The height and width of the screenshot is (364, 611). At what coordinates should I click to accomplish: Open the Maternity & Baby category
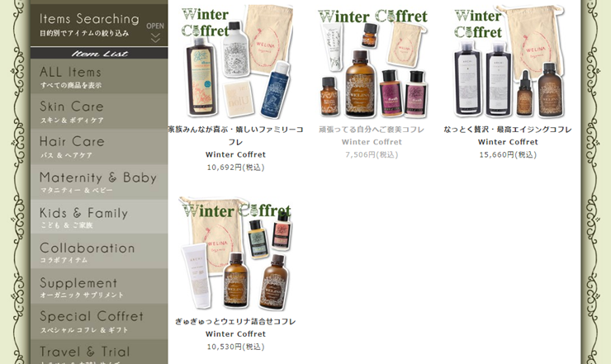click(x=99, y=182)
